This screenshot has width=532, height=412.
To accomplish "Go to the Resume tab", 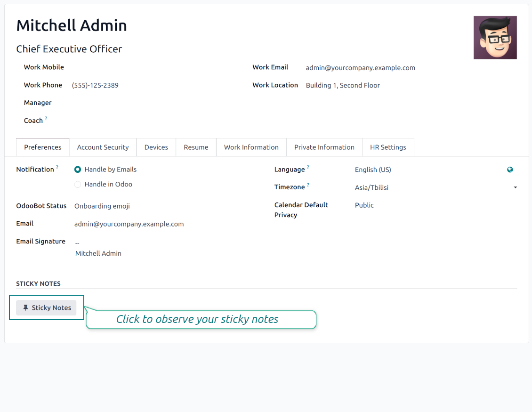I will 196,147.
